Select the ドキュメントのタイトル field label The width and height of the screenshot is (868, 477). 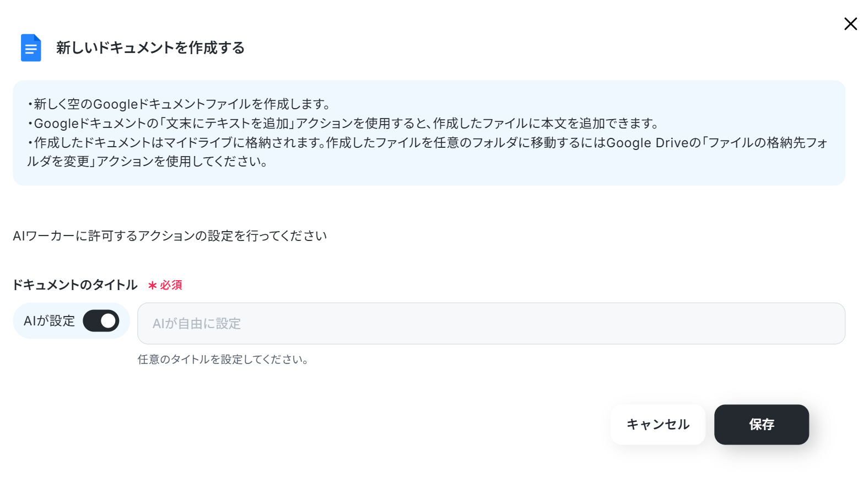point(75,285)
